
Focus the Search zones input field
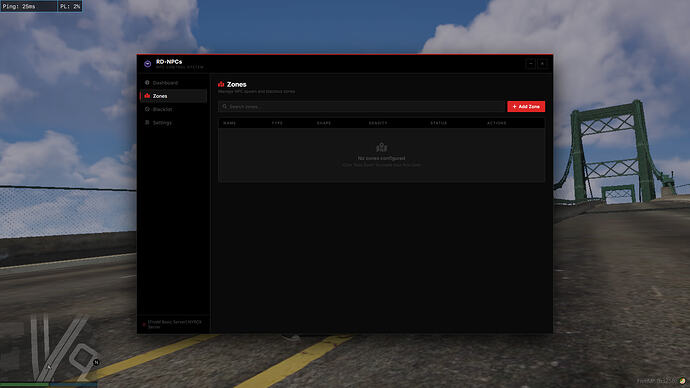pyautogui.click(x=361, y=106)
